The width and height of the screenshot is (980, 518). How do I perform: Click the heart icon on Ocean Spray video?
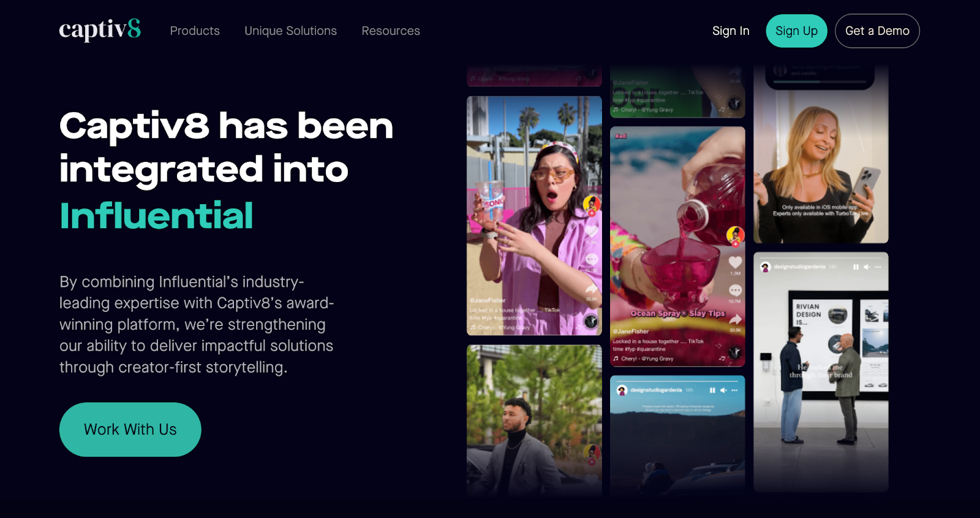coord(735,262)
